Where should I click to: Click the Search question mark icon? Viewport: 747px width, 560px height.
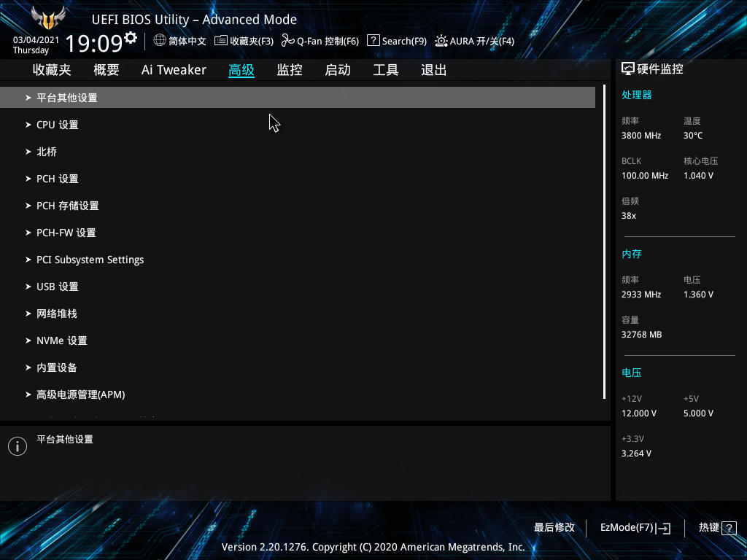pos(373,41)
